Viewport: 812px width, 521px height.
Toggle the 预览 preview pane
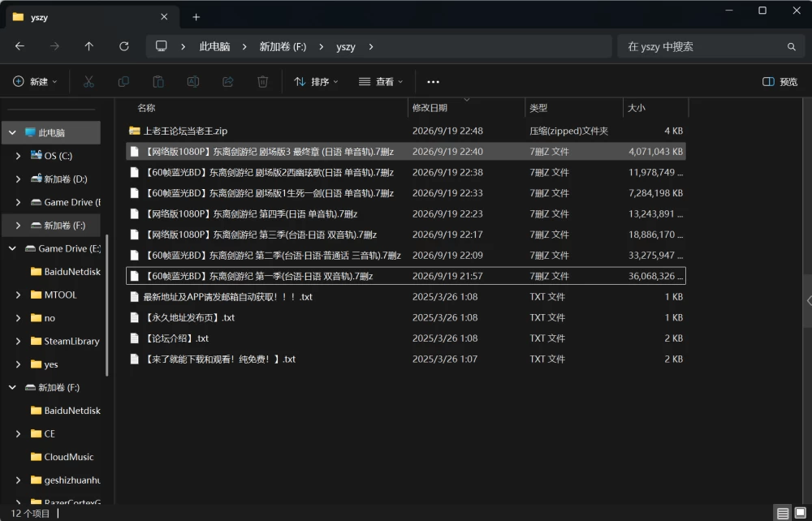click(780, 82)
